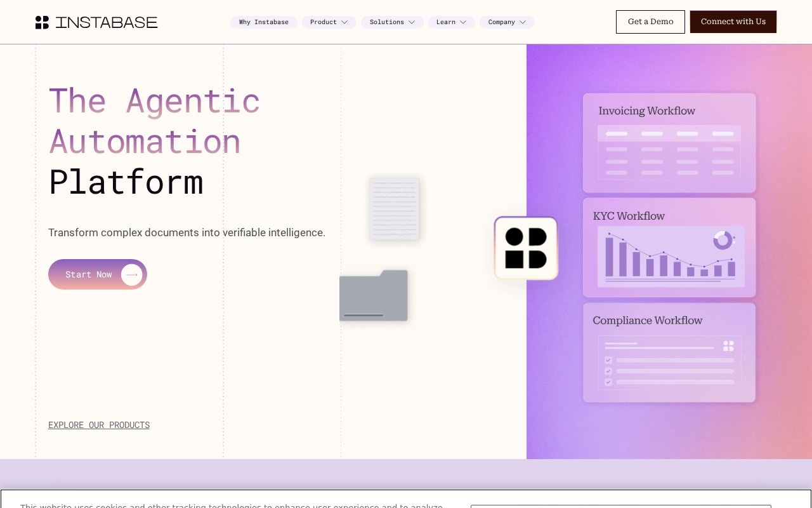Click the Instabase logo icon in header
The height and width of the screenshot is (508, 812).
click(42, 22)
